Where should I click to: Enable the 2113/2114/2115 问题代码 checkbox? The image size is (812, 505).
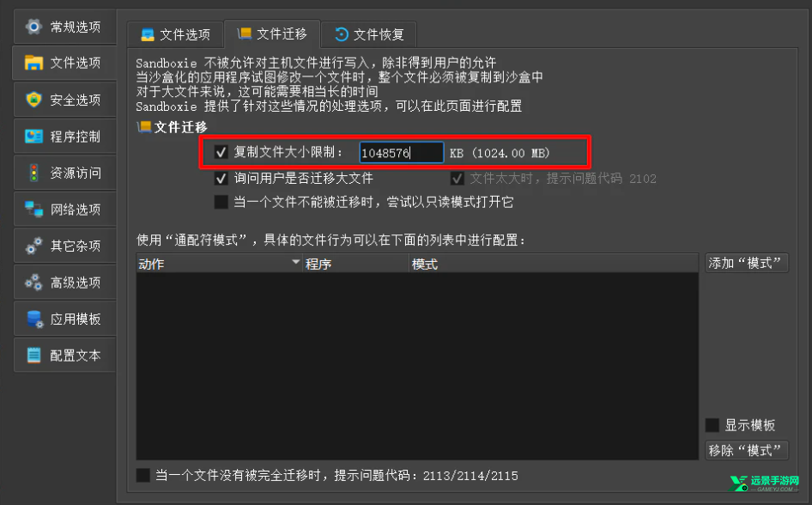143,475
